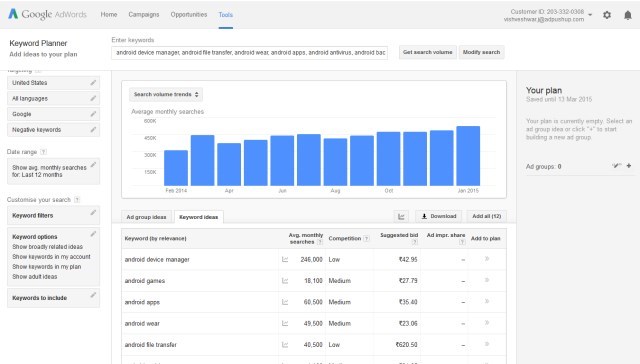
Task: Open Customise your search help icon
Action: pos(77,200)
